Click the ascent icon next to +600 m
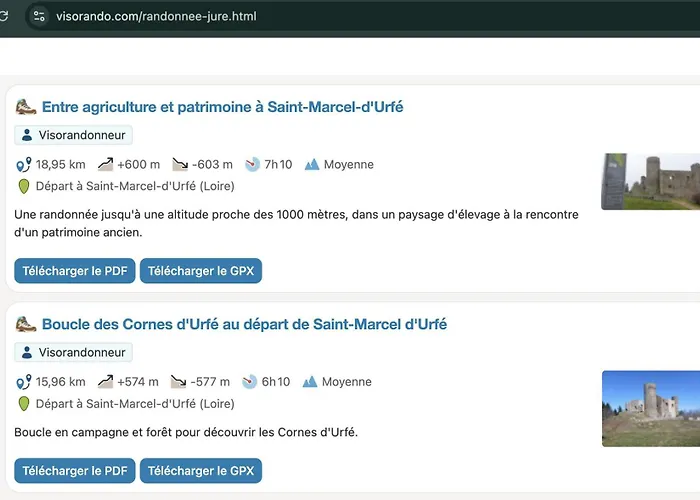 (x=105, y=164)
